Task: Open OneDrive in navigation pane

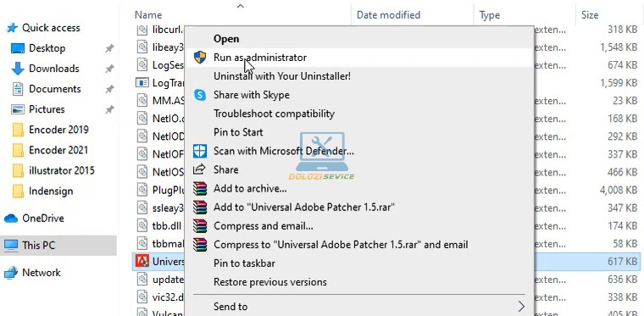Action: (43, 219)
